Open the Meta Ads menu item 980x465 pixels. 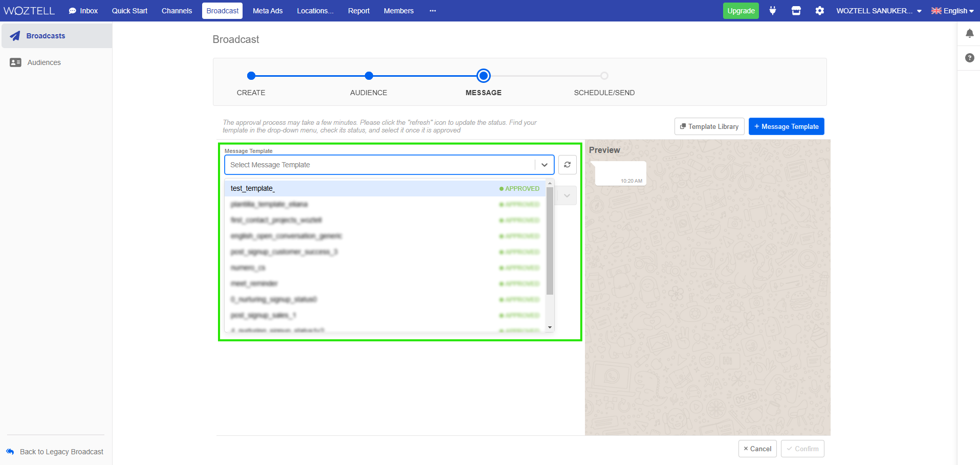[267, 10]
